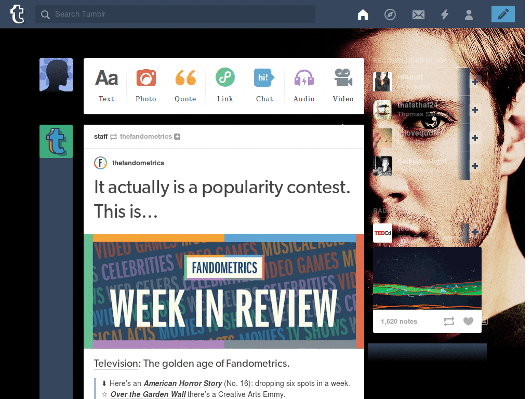The height and width of the screenshot is (399, 532).
Task: Create a new Text post
Action: pyautogui.click(x=106, y=86)
